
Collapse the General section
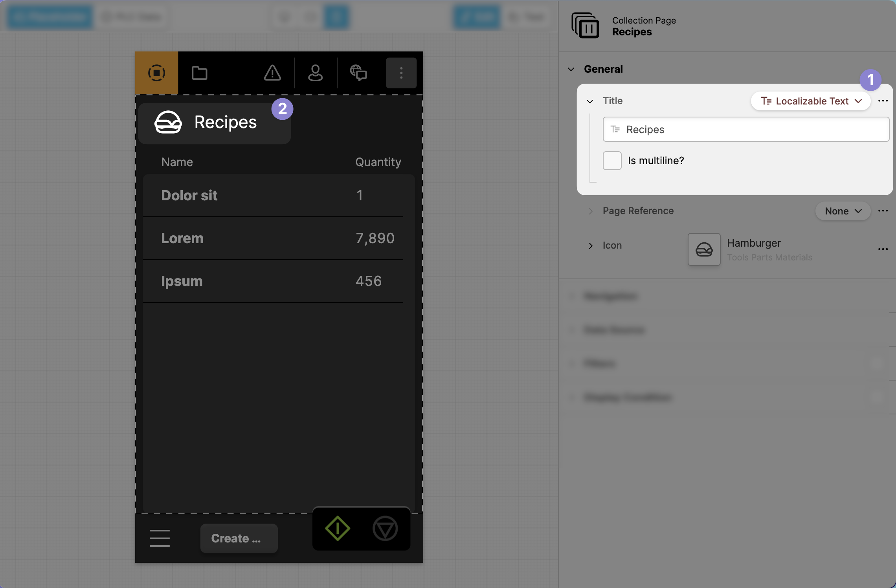pyautogui.click(x=571, y=70)
